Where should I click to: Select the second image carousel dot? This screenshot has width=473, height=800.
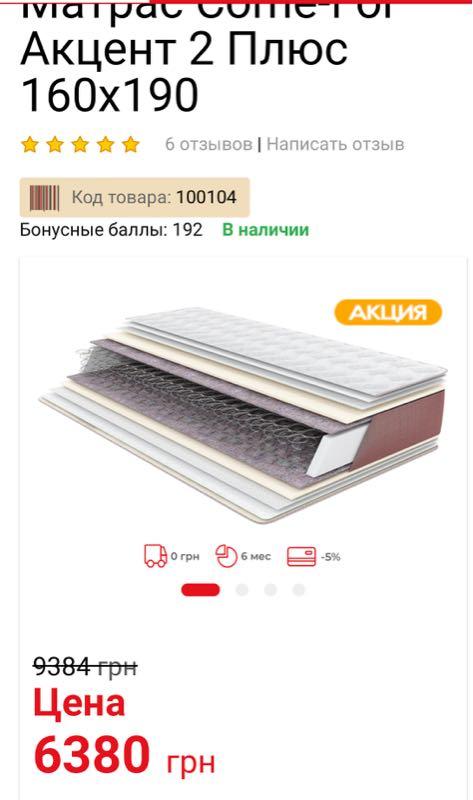[242, 590]
